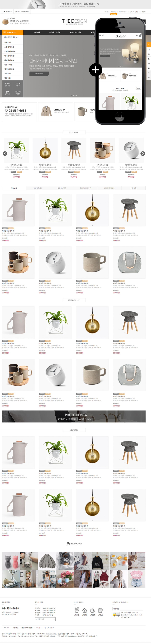Click the search icon in right sidebar

pos(149,49)
